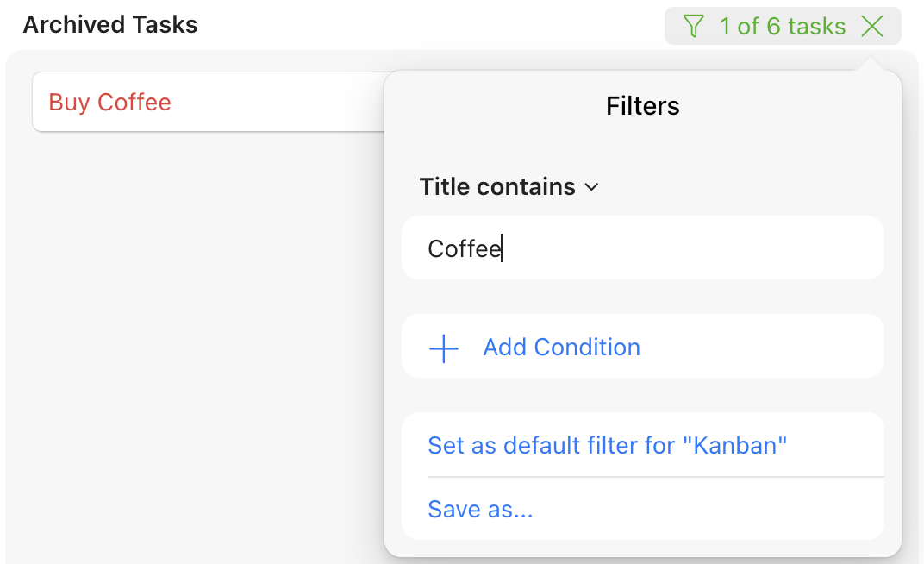Choose the "Save as..." option

481,510
